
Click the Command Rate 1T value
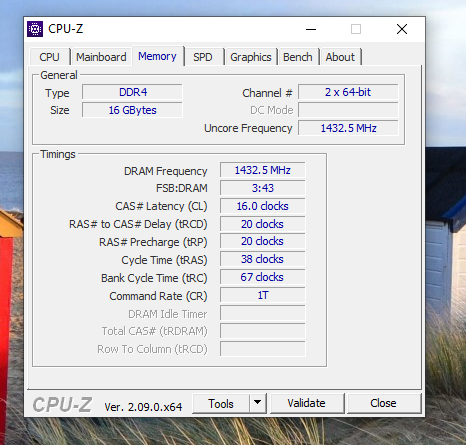[263, 296]
